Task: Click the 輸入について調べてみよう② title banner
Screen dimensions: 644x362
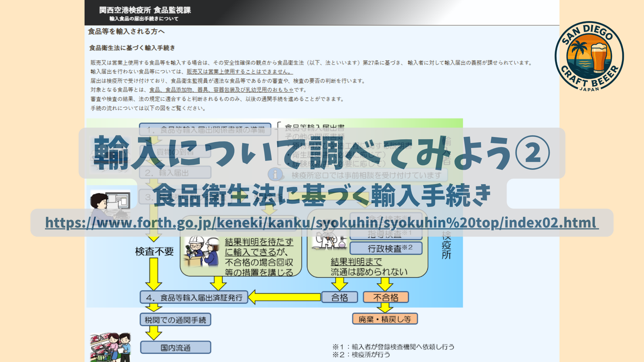Action: tap(322, 153)
